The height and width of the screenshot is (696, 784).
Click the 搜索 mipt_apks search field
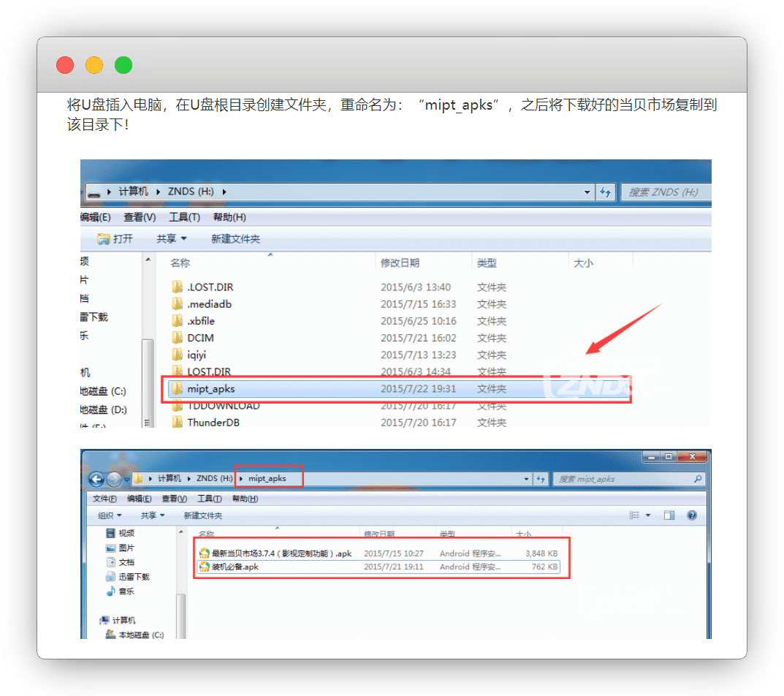pyautogui.click(x=621, y=479)
